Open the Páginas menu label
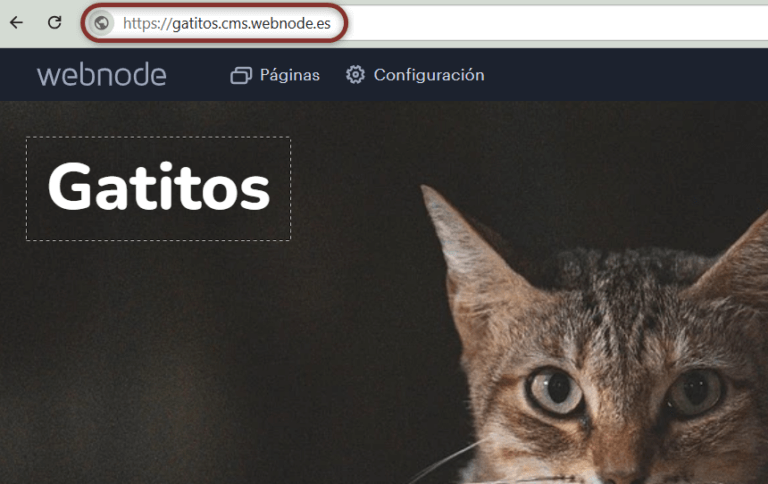The image size is (768, 484). (x=289, y=76)
